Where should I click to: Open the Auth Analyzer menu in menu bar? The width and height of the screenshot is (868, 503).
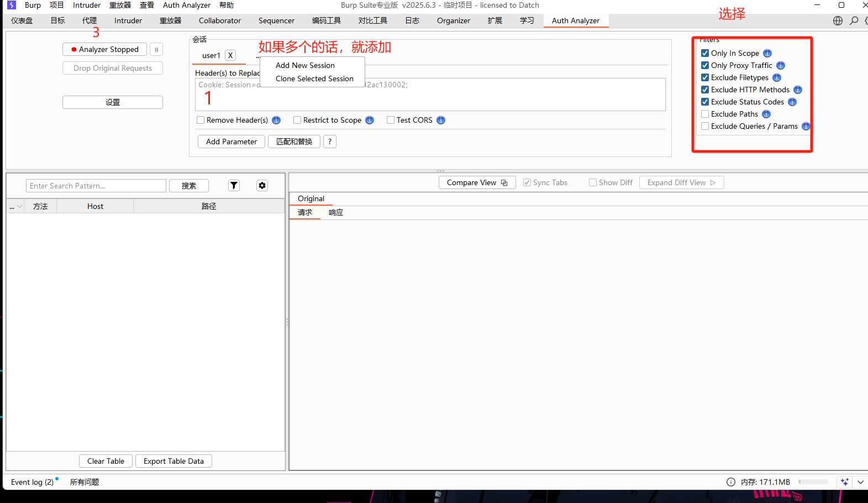[x=187, y=5]
